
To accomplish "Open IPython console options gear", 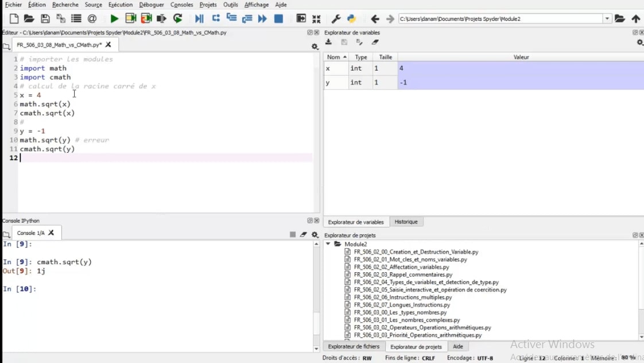I will [x=315, y=234].
